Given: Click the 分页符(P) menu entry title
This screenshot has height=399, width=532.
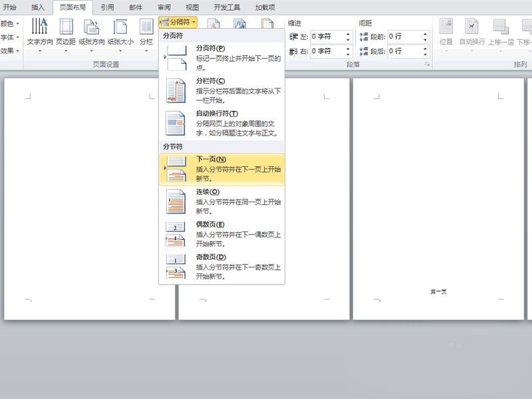Looking at the screenshot, I should pos(210,49).
